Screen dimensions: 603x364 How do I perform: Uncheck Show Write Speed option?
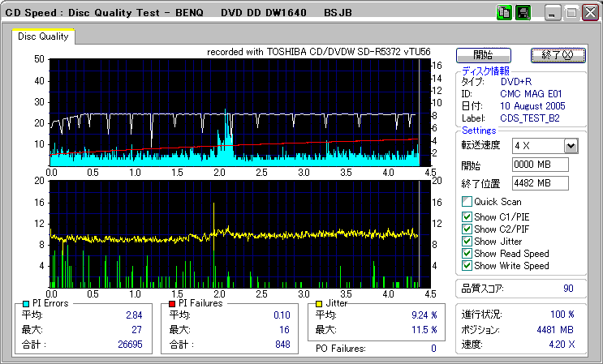point(467,265)
